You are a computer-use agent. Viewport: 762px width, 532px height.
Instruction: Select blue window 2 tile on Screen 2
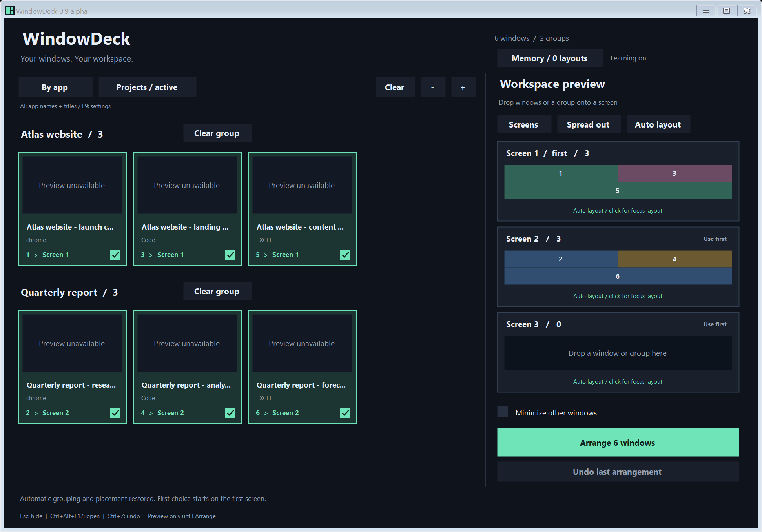[561, 259]
